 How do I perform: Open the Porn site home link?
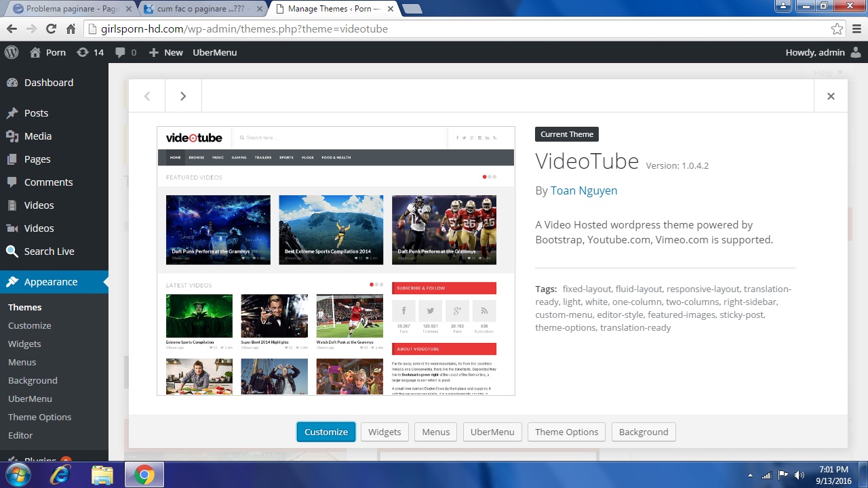(x=47, y=52)
